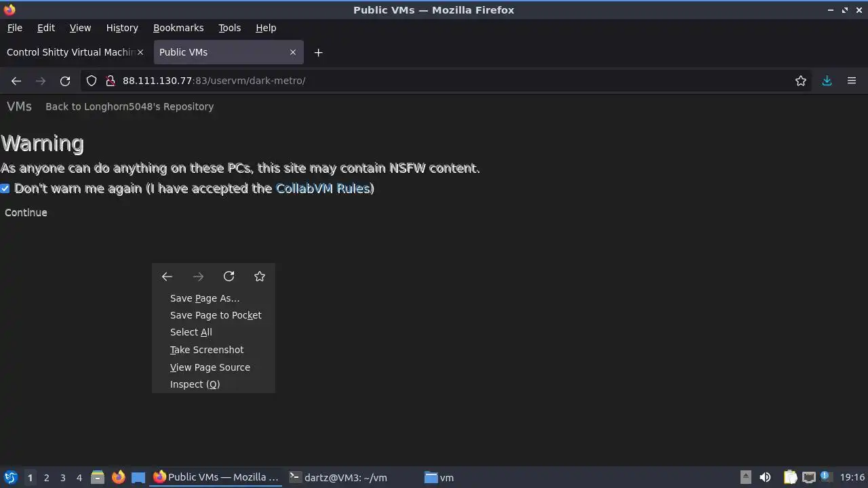Open a new tab with plus button

(x=318, y=52)
